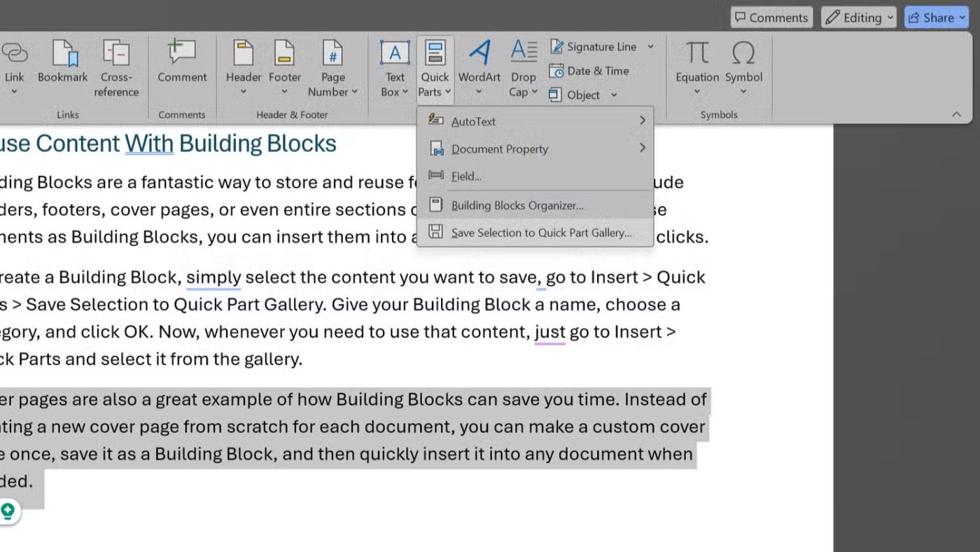Image resolution: width=980 pixels, height=552 pixels.
Task: Open the Editing mode dropdown
Action: [x=859, y=18]
